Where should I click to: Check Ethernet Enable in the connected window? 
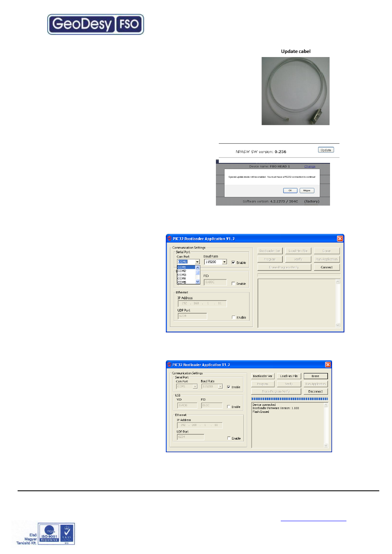click(229, 438)
